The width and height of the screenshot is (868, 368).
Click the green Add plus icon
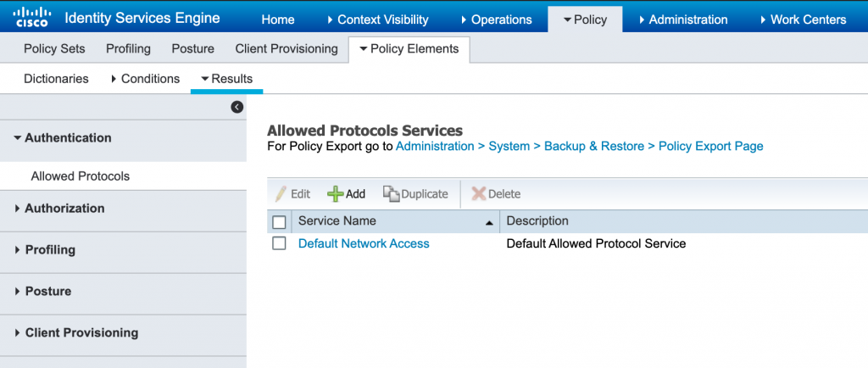pyautogui.click(x=336, y=194)
